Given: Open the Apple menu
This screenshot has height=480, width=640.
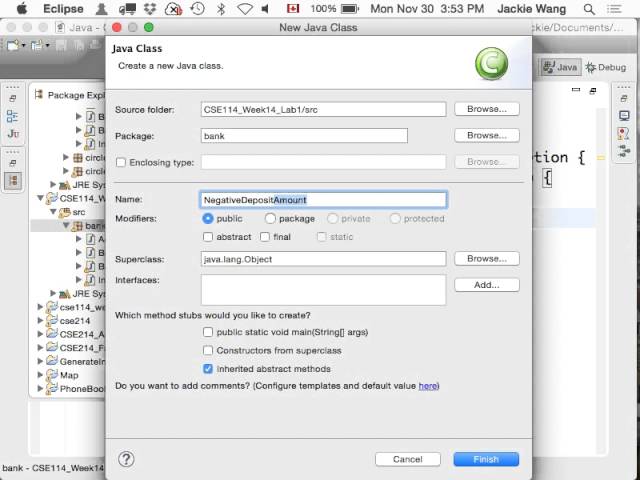Looking at the screenshot, I should [x=21, y=9].
